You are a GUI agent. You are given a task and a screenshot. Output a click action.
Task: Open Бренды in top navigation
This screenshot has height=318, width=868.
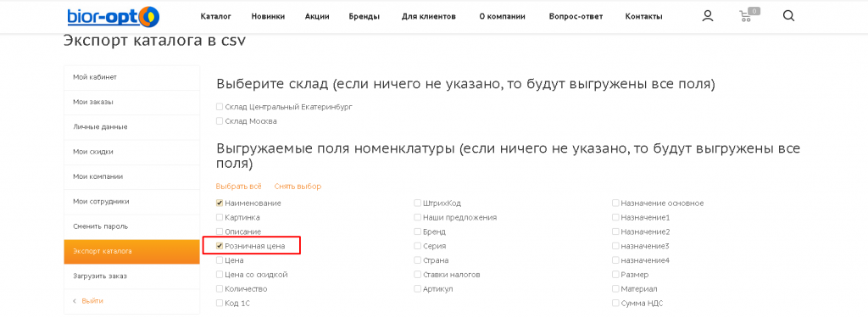click(x=364, y=17)
